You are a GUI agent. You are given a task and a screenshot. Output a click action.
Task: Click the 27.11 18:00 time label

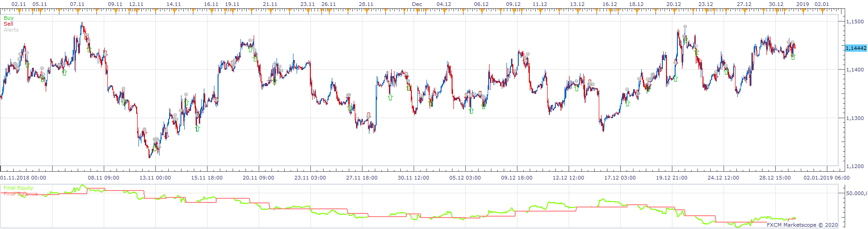tap(362, 178)
